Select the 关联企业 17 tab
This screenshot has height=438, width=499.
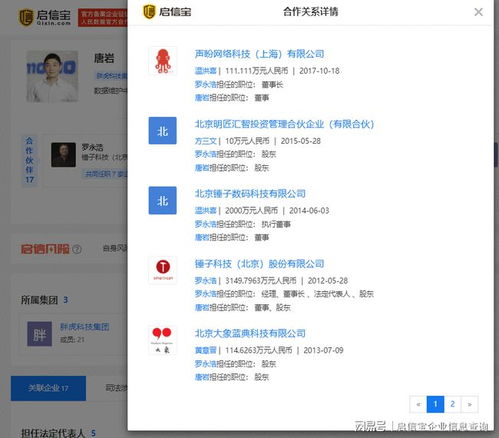pos(48,388)
